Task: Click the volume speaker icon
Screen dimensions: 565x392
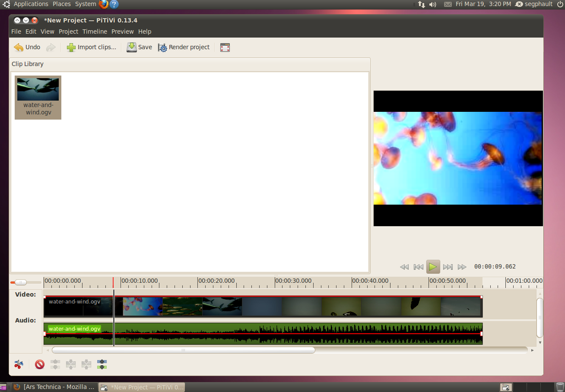Action: pos(433,4)
